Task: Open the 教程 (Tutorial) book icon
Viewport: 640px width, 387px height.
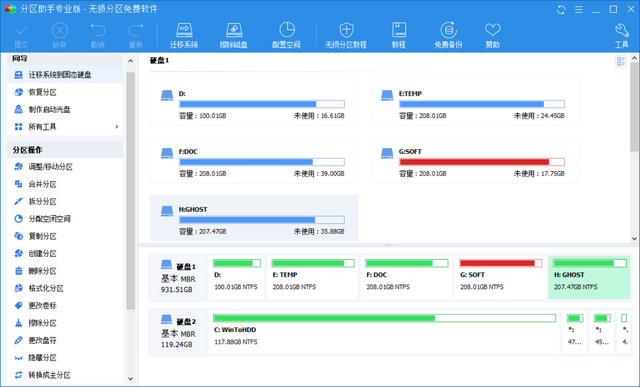Action: (x=399, y=30)
